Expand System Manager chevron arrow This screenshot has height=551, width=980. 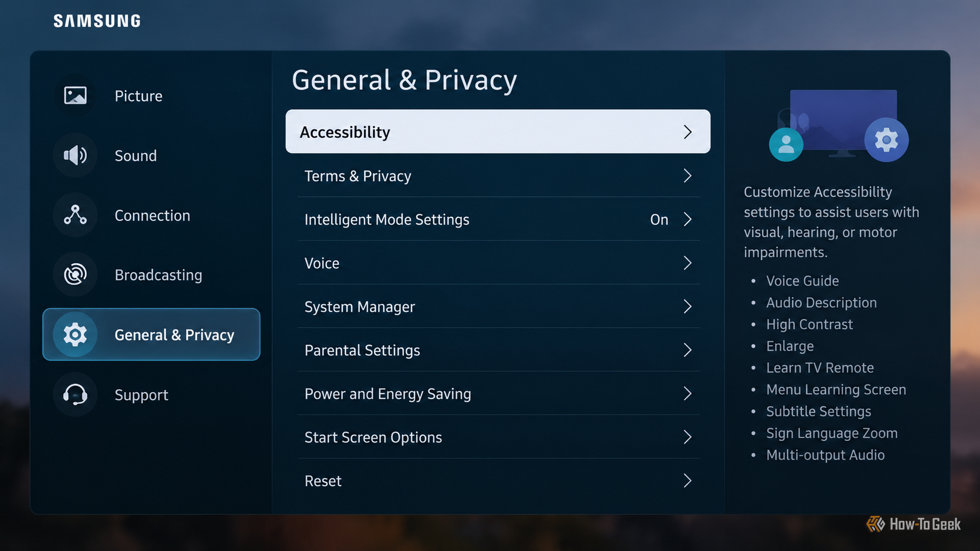point(688,307)
